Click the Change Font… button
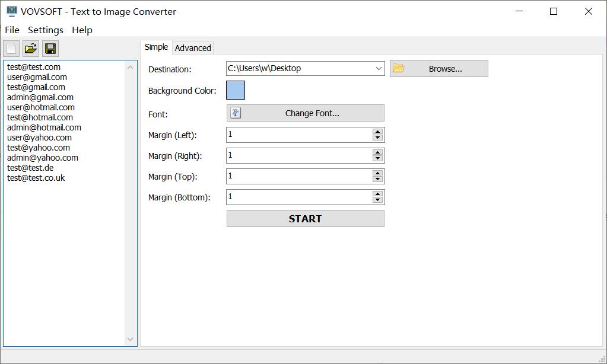607x364 pixels. (x=305, y=113)
